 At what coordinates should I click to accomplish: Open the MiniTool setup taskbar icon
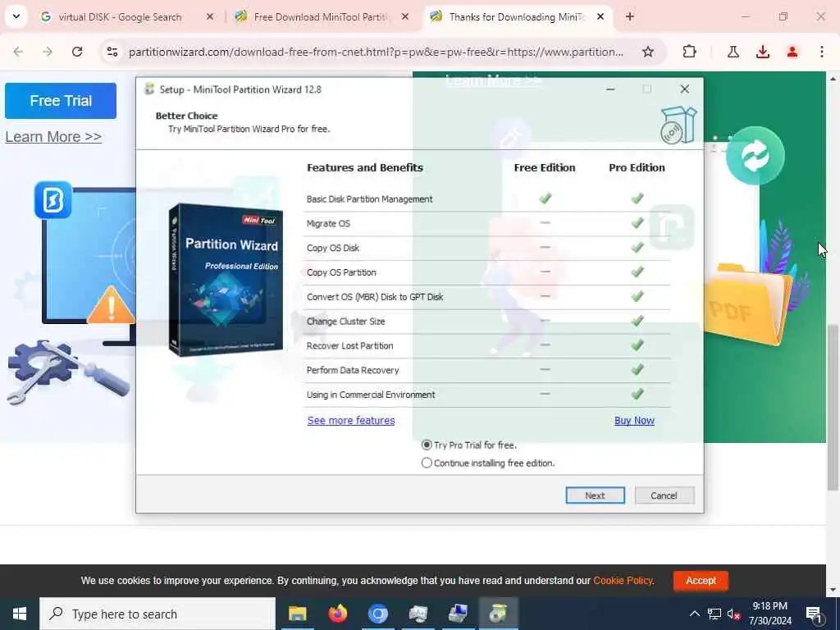(498, 614)
